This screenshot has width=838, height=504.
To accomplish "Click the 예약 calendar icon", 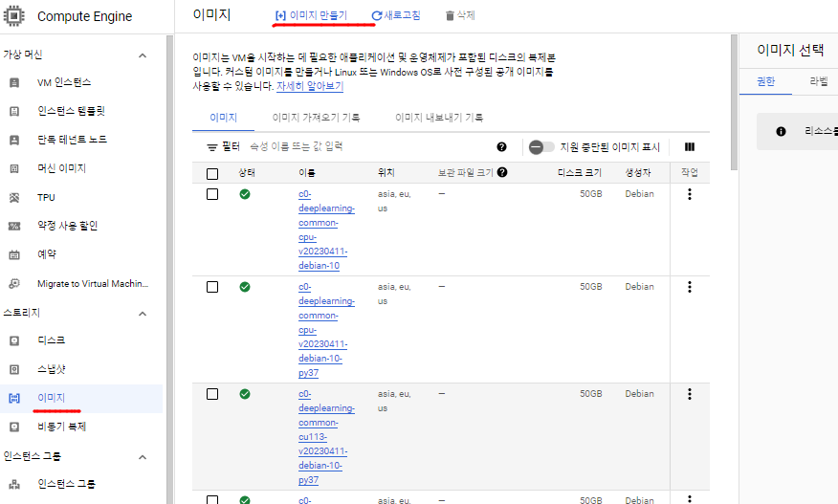I will 14,254.
